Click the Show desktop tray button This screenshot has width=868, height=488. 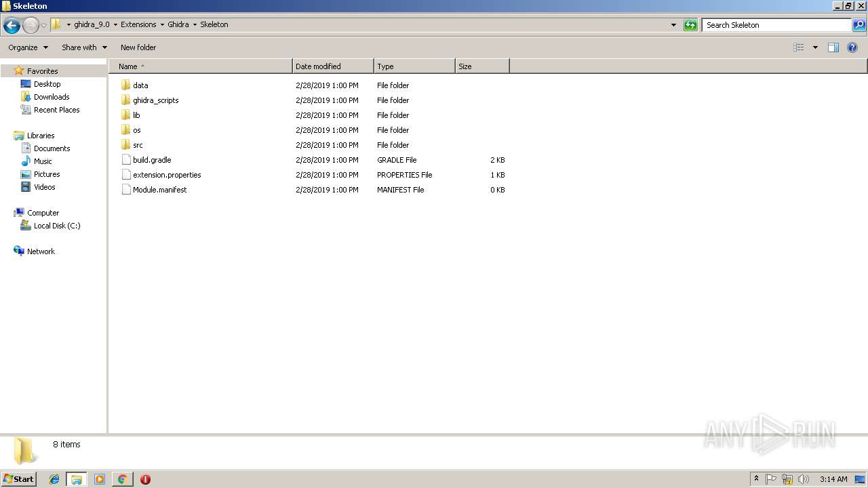[859, 479]
